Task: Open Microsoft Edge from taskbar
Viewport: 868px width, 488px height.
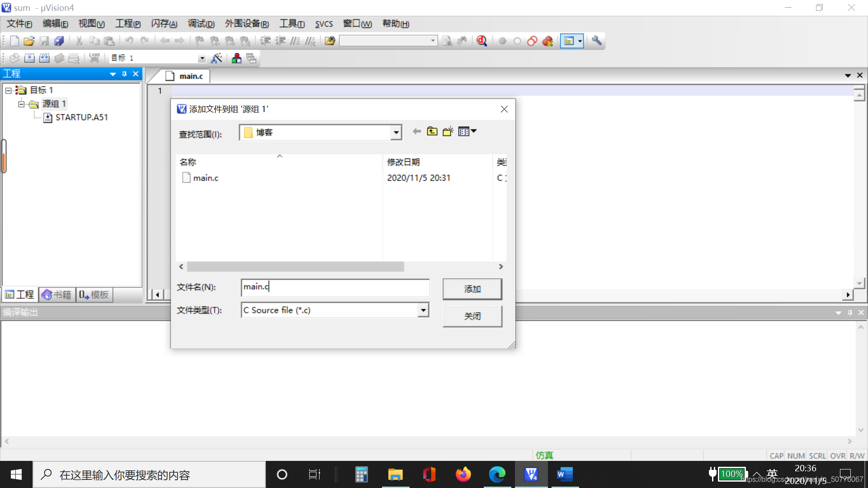Action: coord(497,474)
